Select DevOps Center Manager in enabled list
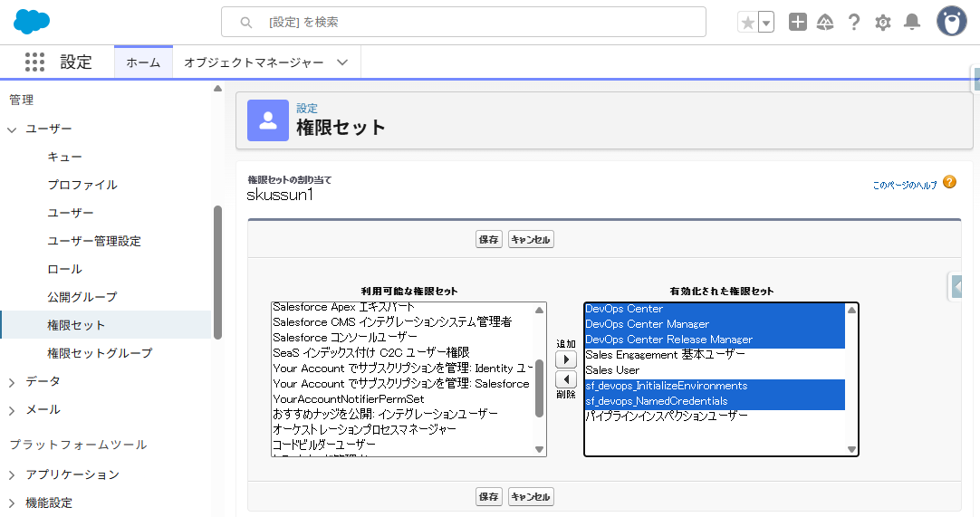The image size is (980, 517). [x=715, y=324]
